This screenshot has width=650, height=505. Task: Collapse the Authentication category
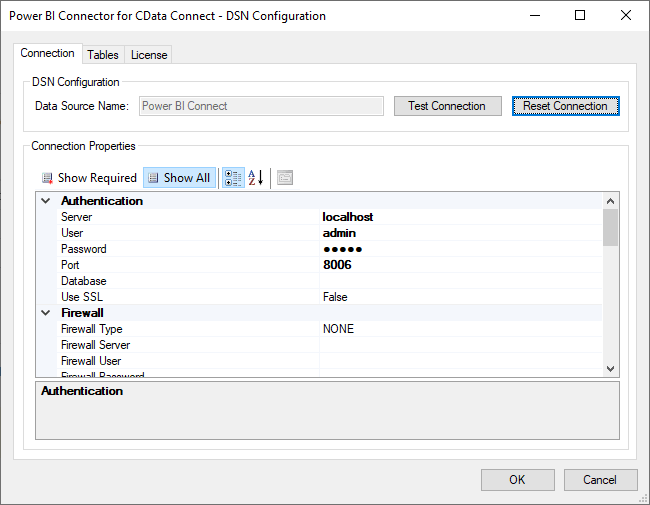(45, 201)
